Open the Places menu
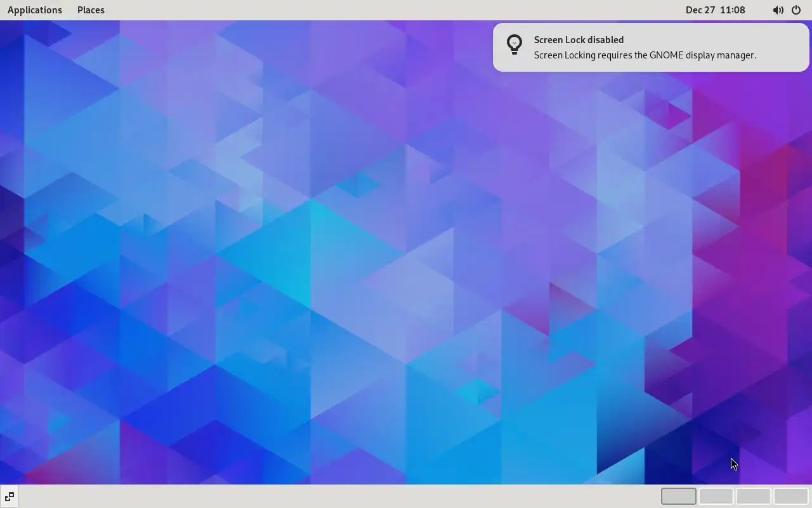The height and width of the screenshot is (508, 812). 91,10
